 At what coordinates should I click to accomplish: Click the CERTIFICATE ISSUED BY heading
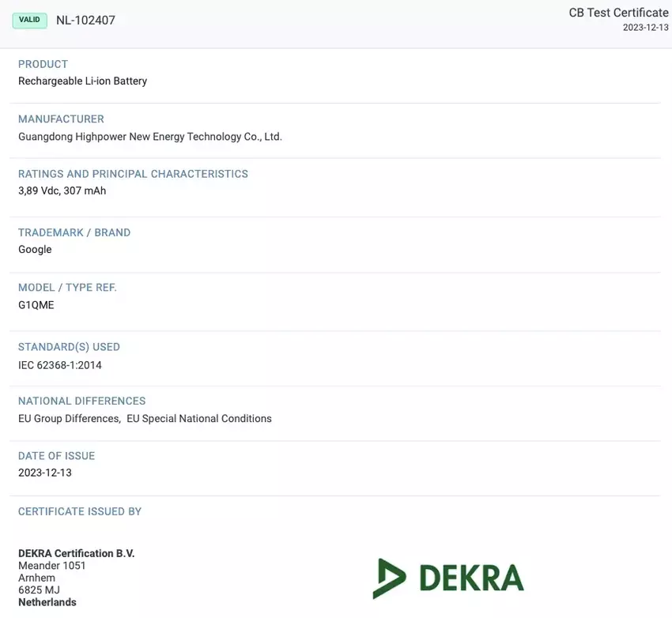tap(80, 511)
